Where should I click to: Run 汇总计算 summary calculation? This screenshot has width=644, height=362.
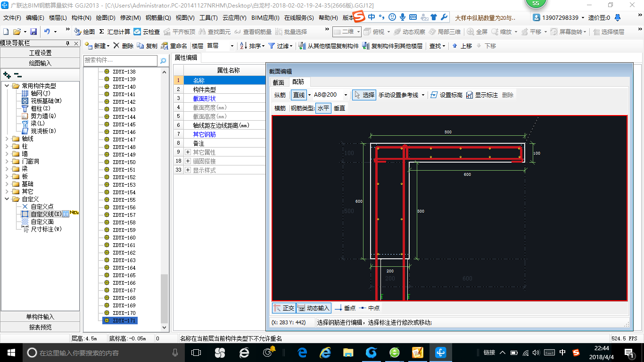click(115, 32)
